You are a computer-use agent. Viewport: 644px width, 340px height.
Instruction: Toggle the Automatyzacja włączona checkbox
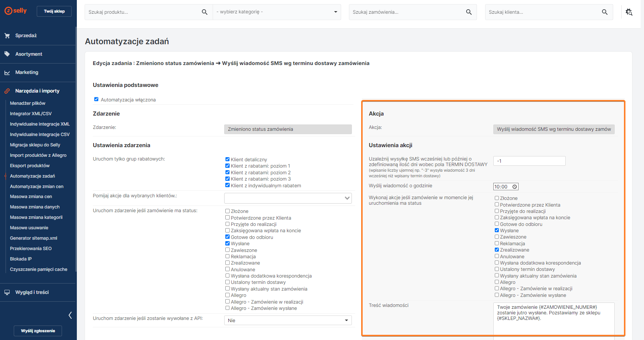coord(96,100)
